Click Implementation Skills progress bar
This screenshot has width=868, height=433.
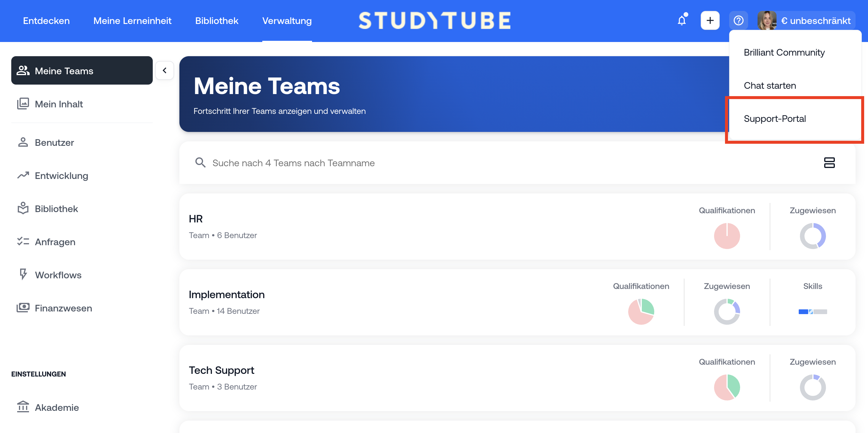click(x=813, y=311)
